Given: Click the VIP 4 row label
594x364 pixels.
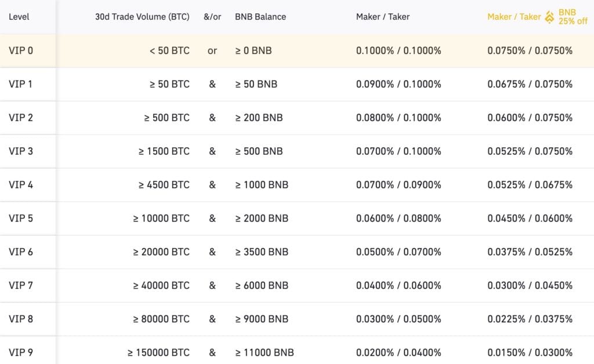Looking at the screenshot, I should (x=21, y=185).
